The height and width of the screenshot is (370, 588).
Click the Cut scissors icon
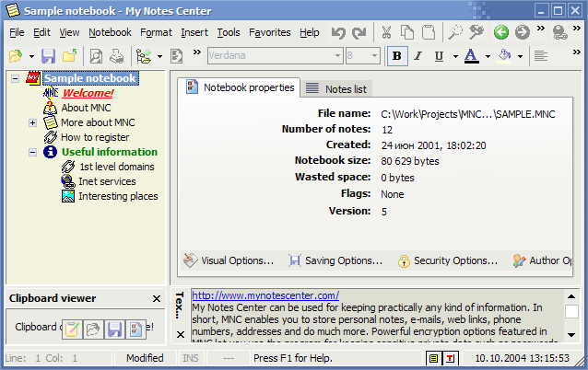386,32
